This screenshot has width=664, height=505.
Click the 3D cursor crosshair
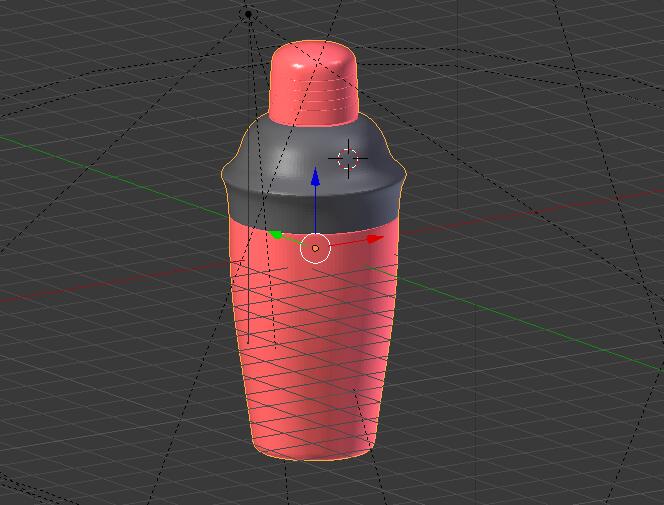point(348,159)
